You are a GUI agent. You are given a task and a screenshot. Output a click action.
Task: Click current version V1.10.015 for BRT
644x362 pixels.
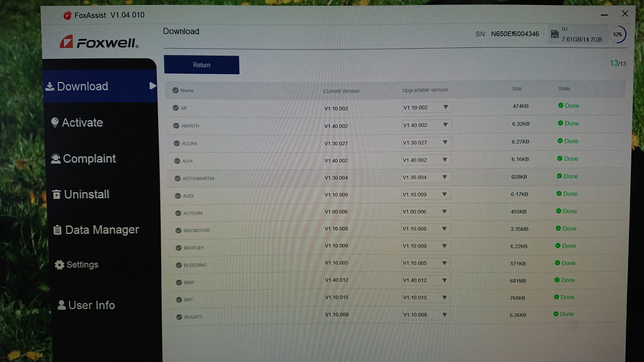[x=337, y=297]
